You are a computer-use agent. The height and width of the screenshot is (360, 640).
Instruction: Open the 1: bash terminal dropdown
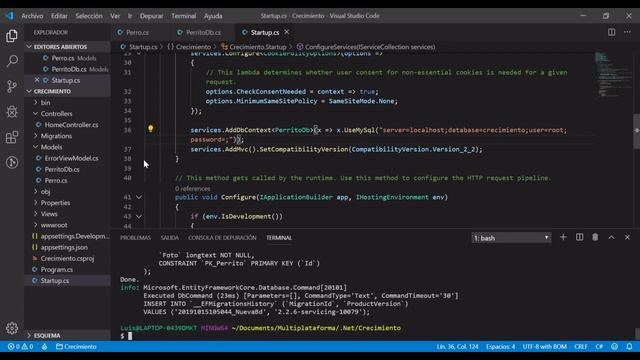(511, 238)
